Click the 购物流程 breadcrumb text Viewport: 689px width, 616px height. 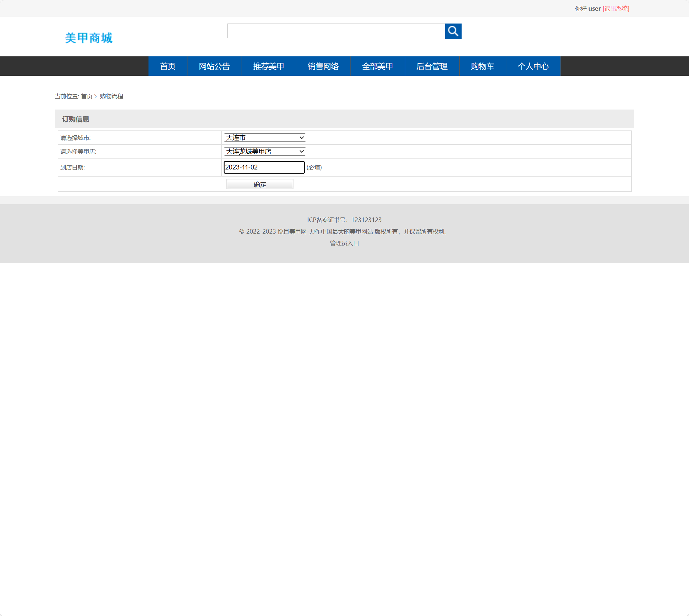111,96
